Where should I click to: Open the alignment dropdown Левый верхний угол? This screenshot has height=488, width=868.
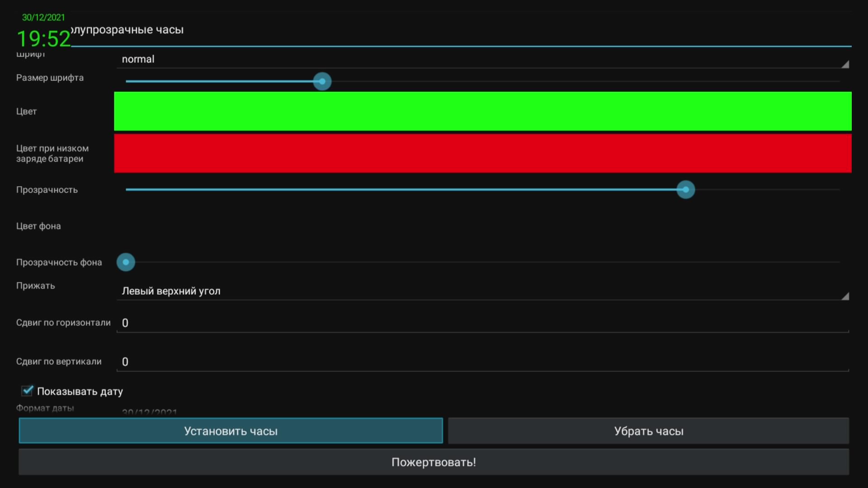tap(483, 291)
